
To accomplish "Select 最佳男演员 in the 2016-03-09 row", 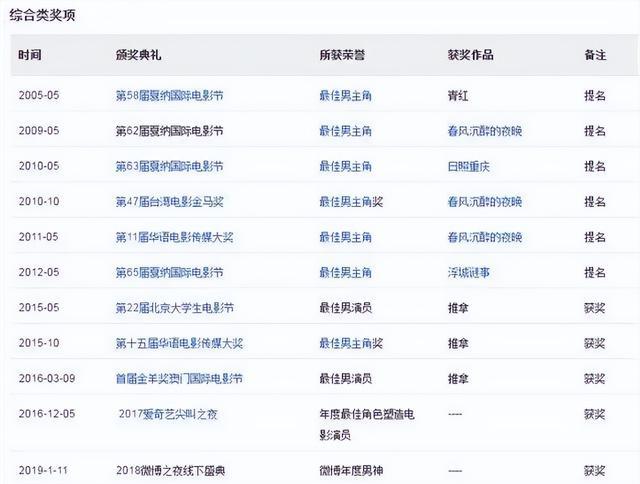I will pyautogui.click(x=345, y=378).
